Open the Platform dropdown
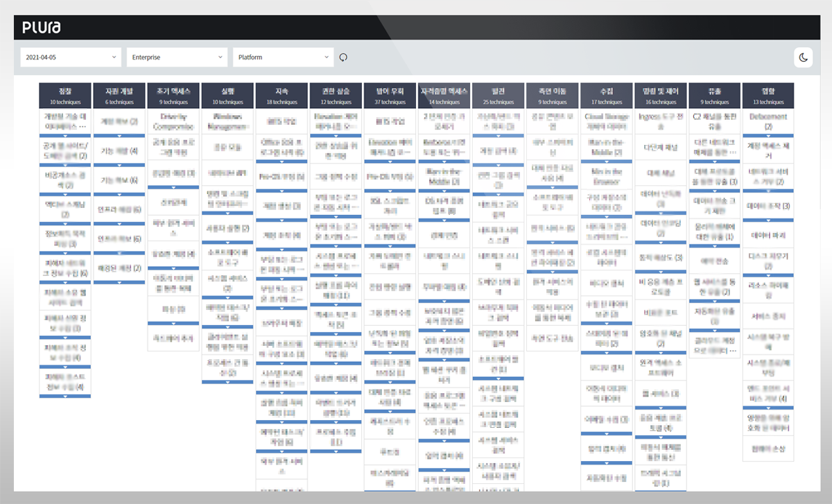832x504 pixels. point(283,57)
